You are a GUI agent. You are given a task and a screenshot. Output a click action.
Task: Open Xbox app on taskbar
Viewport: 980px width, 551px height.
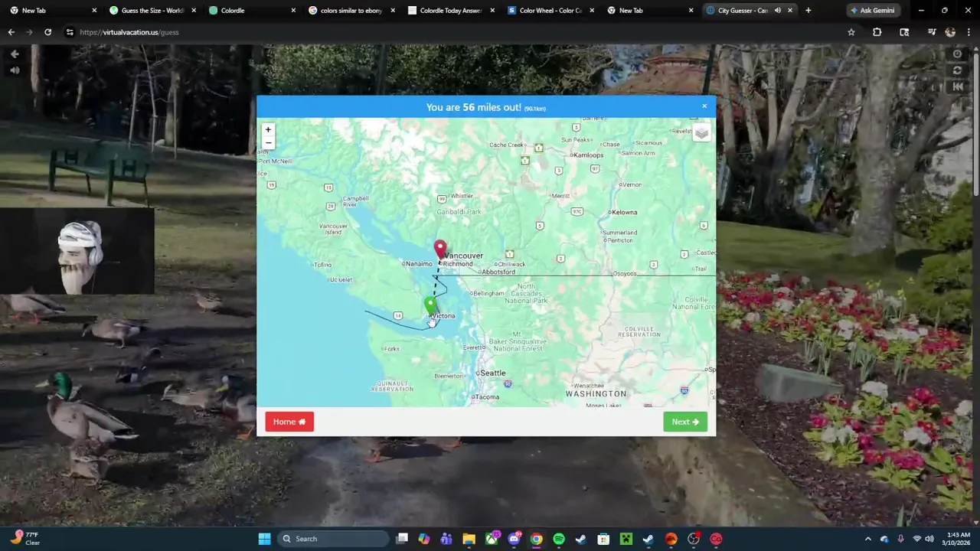point(492,539)
